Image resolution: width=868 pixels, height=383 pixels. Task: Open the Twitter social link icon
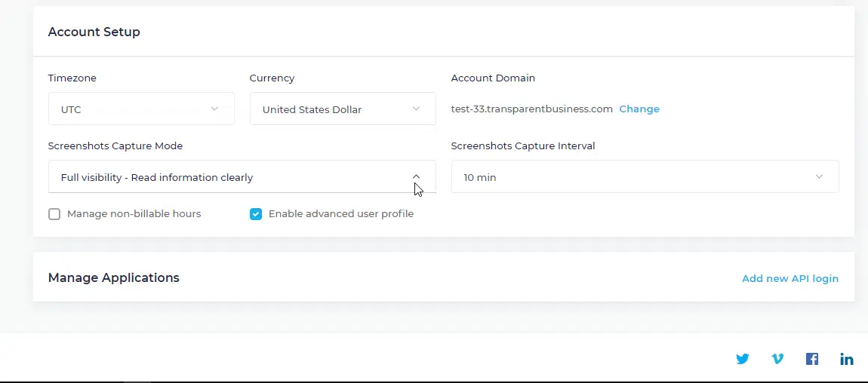743,359
